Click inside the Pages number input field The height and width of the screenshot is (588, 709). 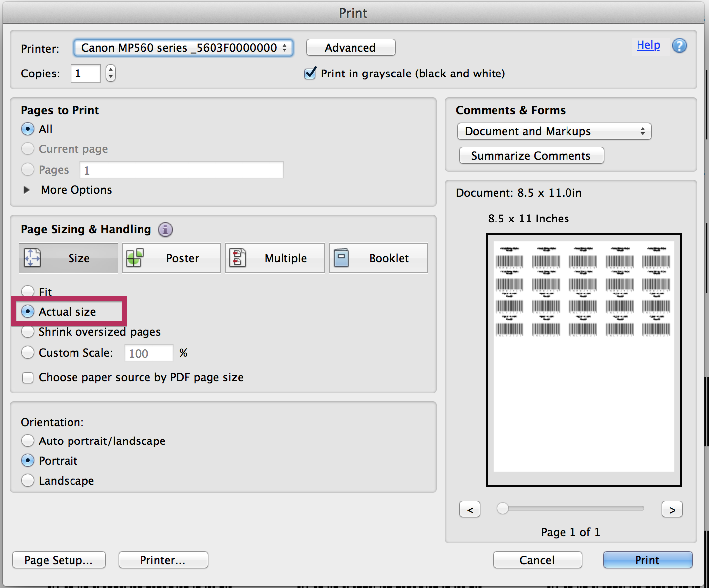181,169
